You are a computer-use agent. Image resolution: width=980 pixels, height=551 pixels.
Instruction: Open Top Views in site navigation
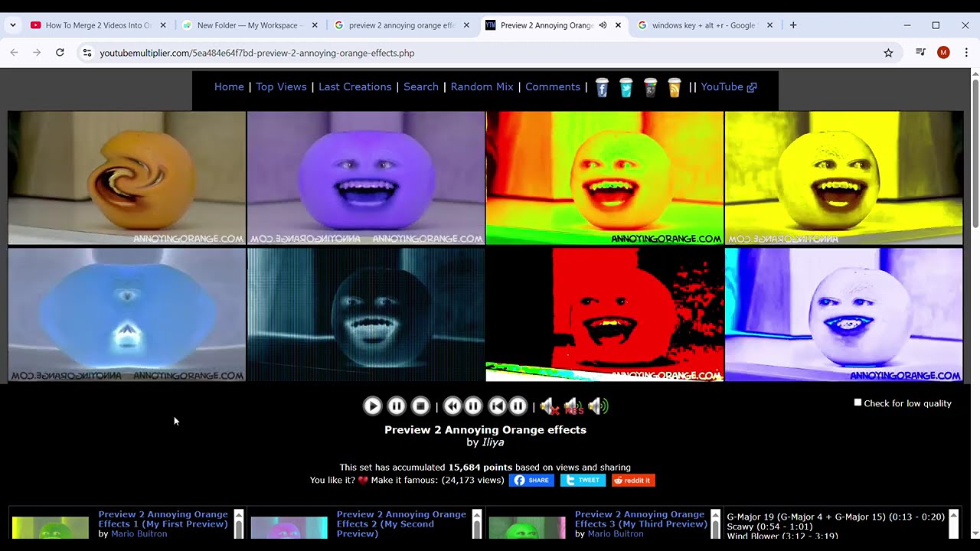pos(281,86)
